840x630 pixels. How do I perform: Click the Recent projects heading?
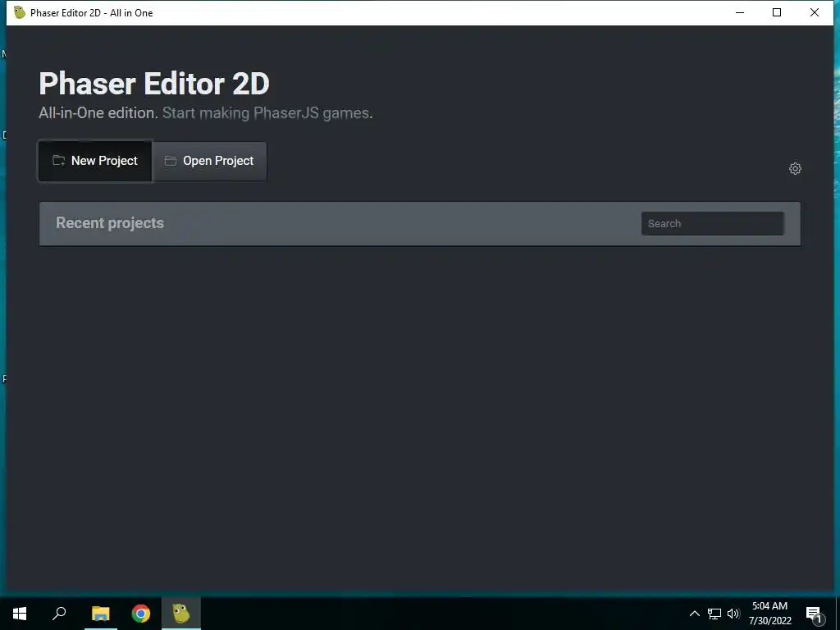tap(110, 223)
